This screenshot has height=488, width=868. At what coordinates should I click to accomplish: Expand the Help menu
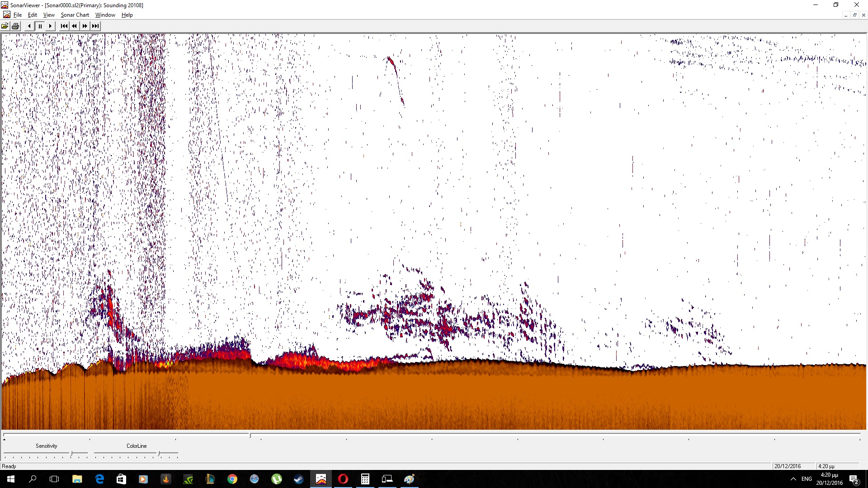(x=127, y=15)
